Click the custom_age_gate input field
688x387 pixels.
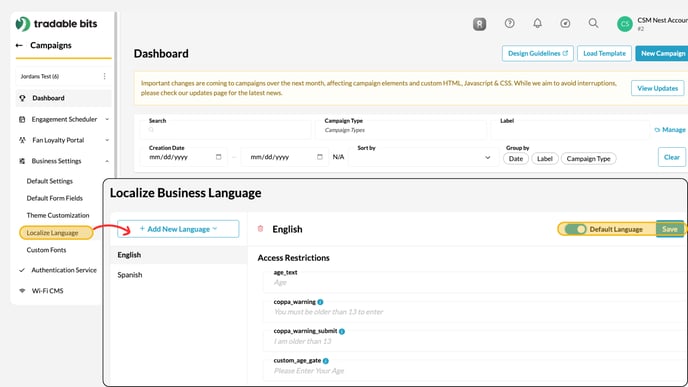click(474, 371)
